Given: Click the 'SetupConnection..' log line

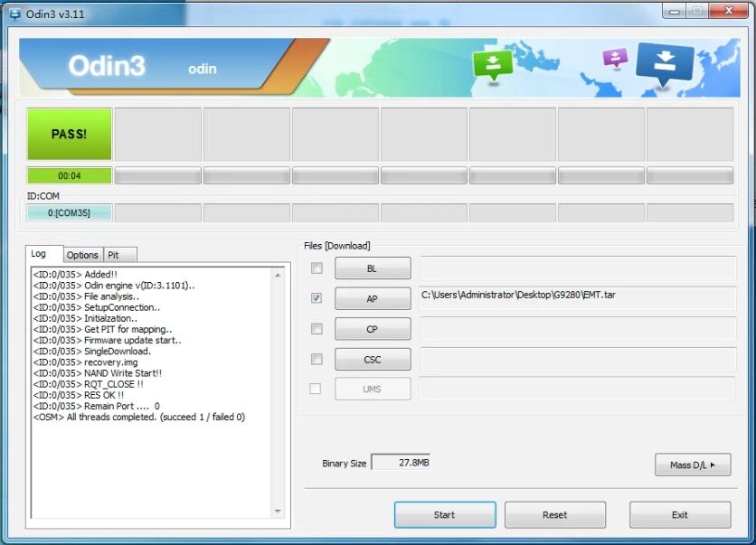Looking at the screenshot, I should tap(97, 307).
